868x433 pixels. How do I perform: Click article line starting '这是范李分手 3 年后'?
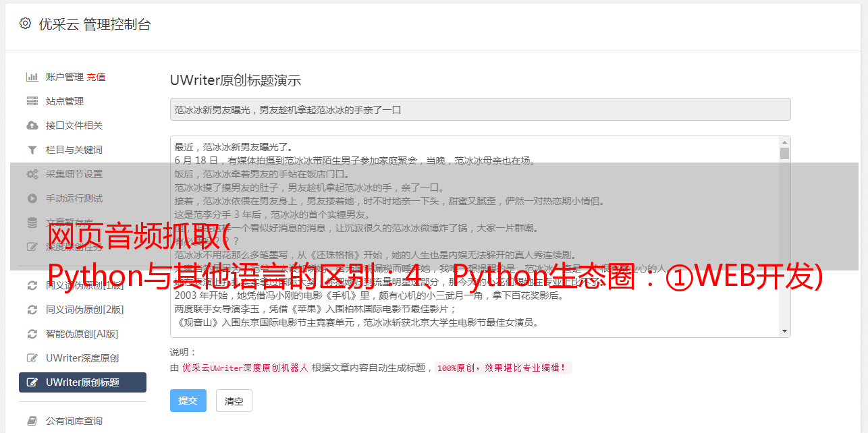tap(272, 214)
